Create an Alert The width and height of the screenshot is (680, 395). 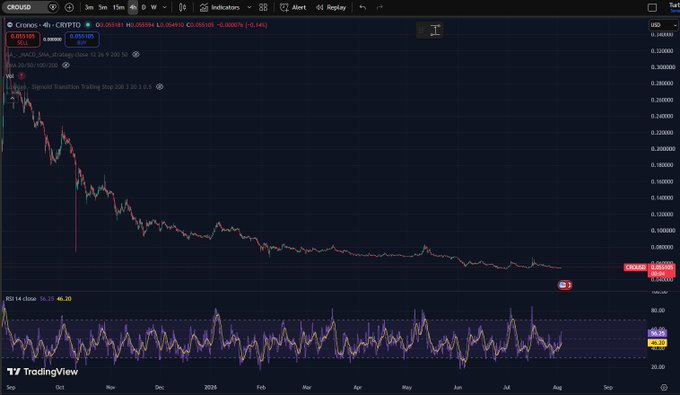tap(293, 7)
